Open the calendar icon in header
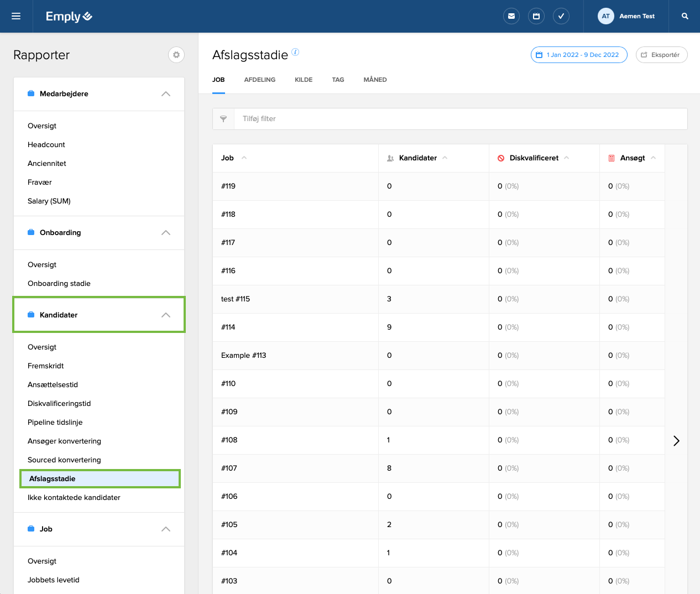This screenshot has width=700, height=594. point(536,16)
